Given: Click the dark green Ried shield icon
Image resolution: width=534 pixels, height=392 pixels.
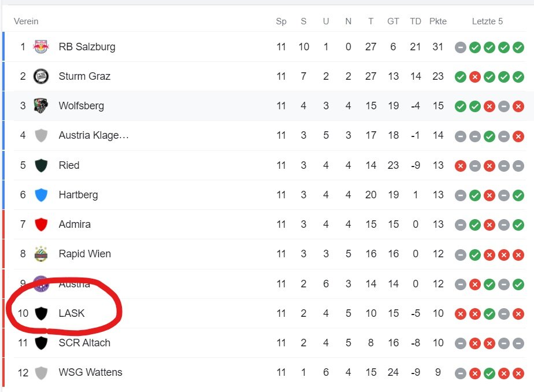Looking at the screenshot, I should tap(41, 165).
